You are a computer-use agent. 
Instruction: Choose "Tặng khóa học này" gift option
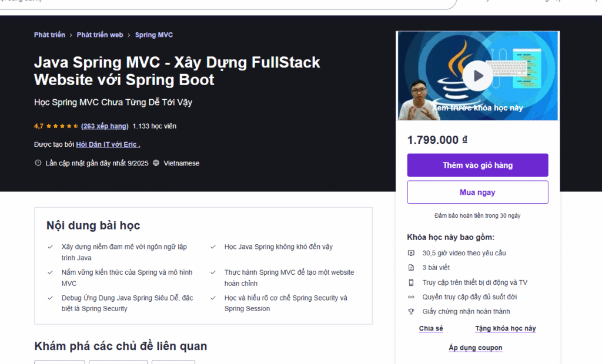[x=505, y=329]
